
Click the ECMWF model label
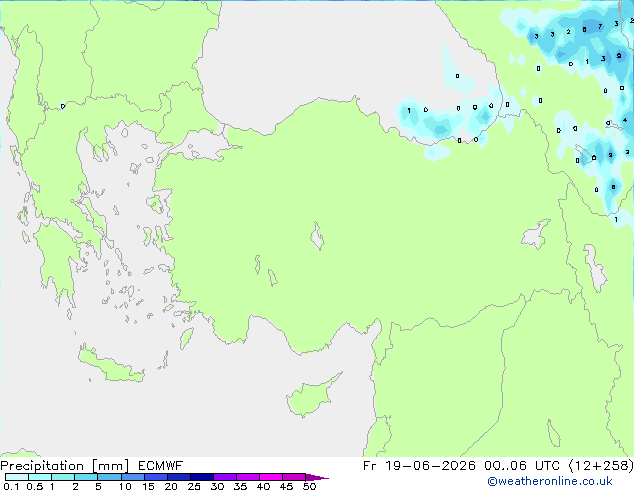[161, 466]
